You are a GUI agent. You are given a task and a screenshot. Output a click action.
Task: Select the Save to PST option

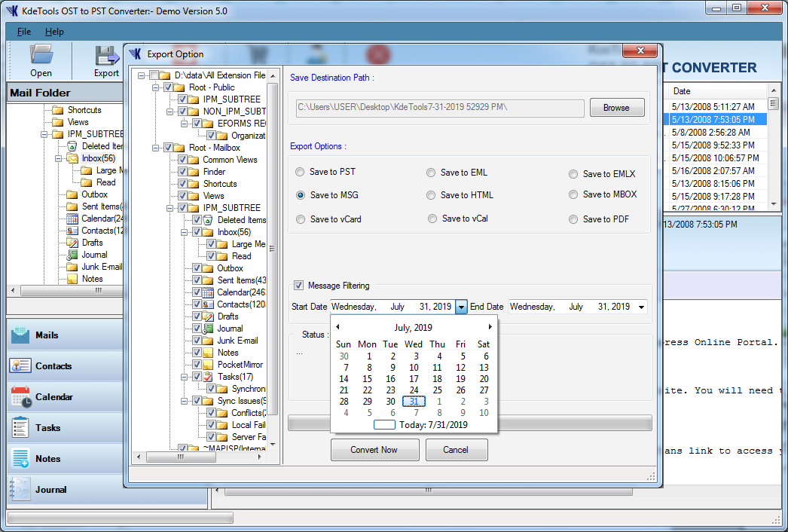click(300, 172)
